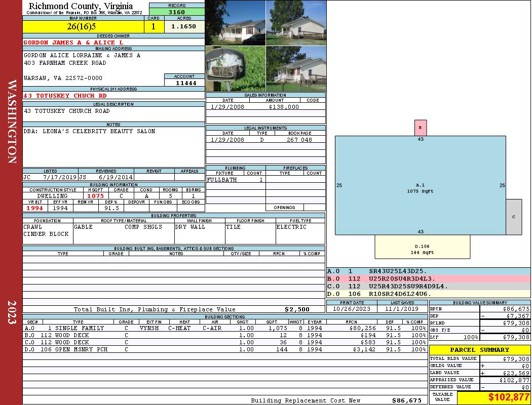
Task: Click the green record number 3160 field
Action: 177,12
